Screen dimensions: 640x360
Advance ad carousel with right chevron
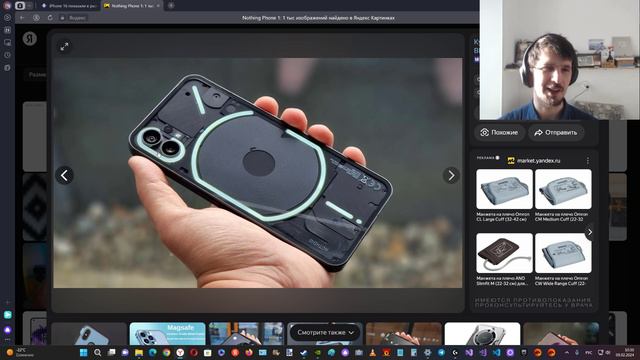click(x=590, y=232)
